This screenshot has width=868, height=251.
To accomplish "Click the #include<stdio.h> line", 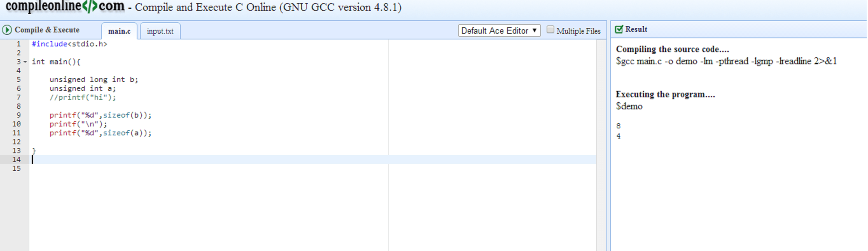I will [x=69, y=44].
